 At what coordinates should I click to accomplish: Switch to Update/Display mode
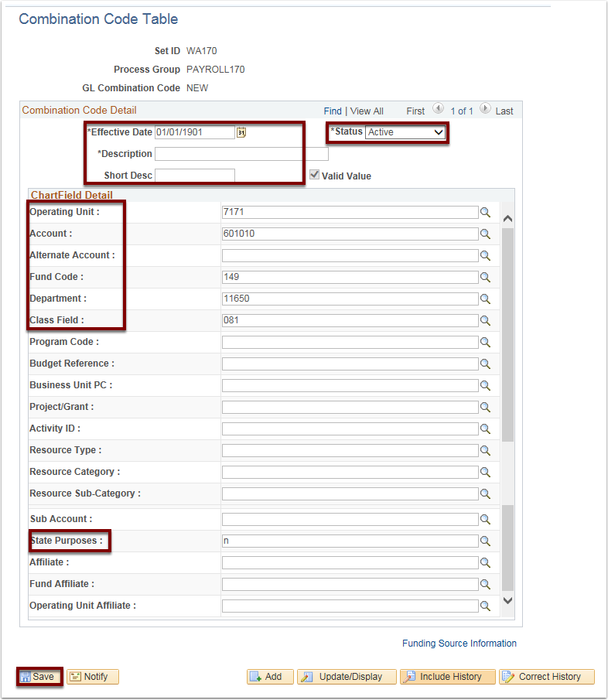tap(347, 677)
